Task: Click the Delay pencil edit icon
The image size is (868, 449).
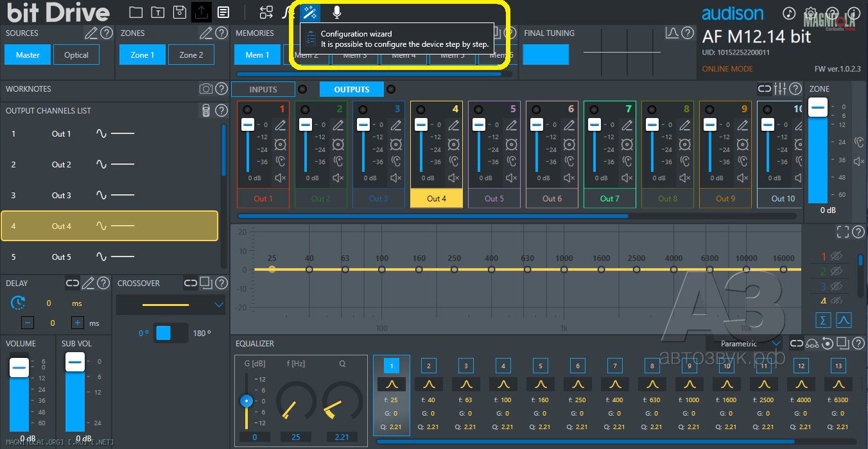Action: (x=88, y=283)
